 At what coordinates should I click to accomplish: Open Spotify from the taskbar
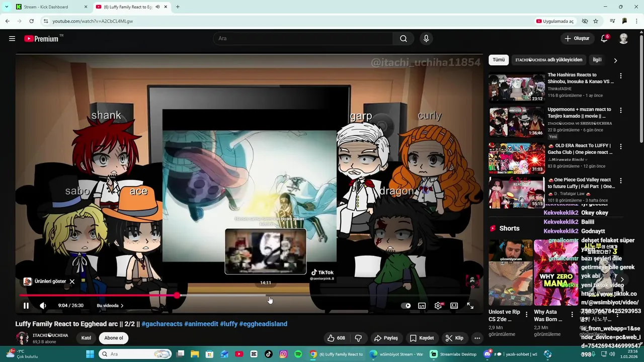(298, 354)
